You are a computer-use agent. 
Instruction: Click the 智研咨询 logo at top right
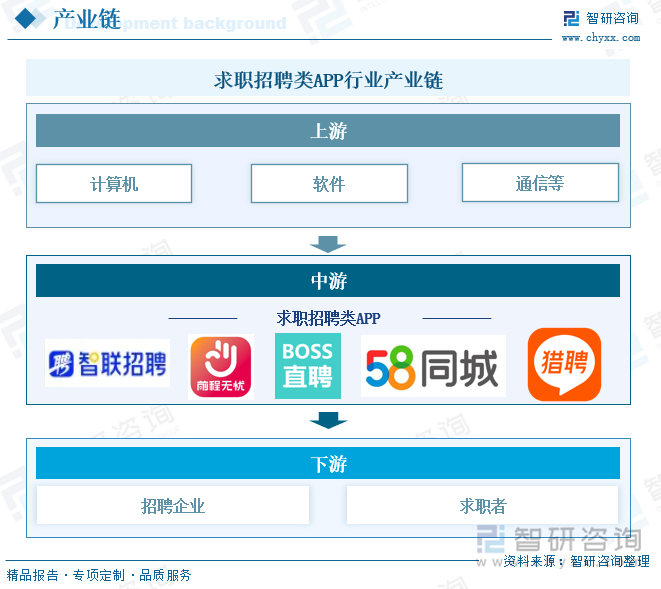602,19
